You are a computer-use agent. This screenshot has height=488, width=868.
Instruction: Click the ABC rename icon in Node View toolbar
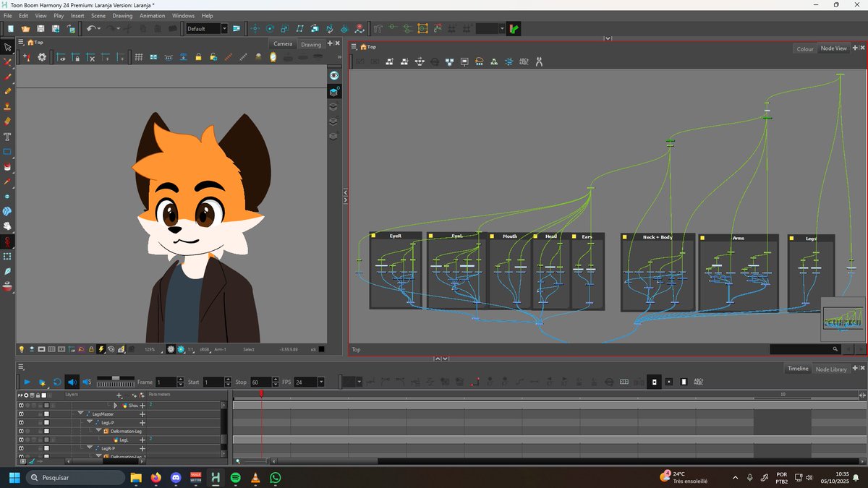click(524, 62)
